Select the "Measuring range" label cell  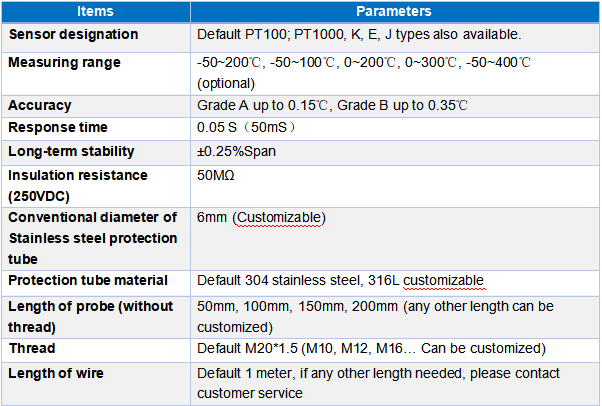65,62
